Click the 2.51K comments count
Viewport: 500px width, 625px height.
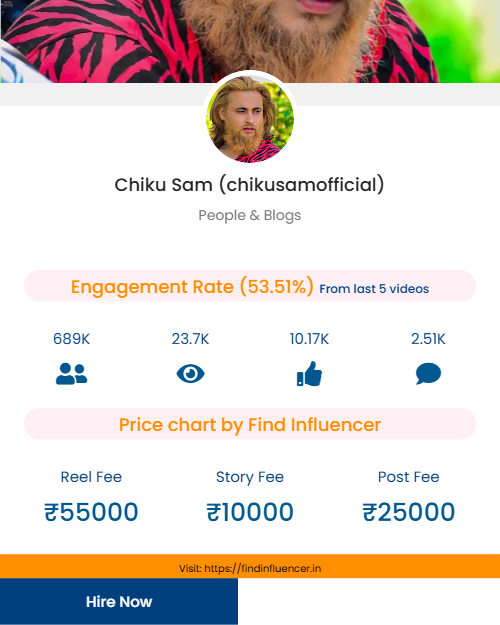pyautogui.click(x=428, y=339)
